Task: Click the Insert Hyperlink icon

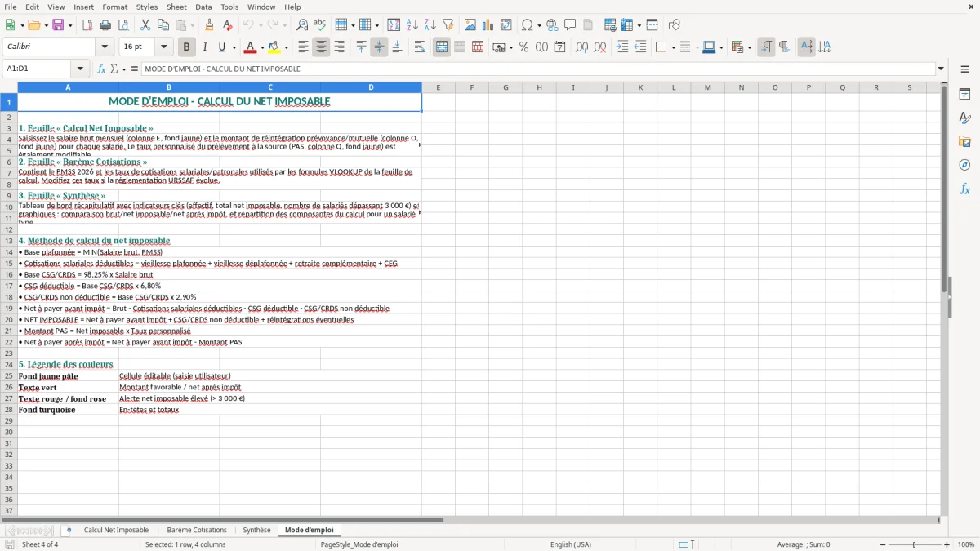Action: click(x=553, y=25)
